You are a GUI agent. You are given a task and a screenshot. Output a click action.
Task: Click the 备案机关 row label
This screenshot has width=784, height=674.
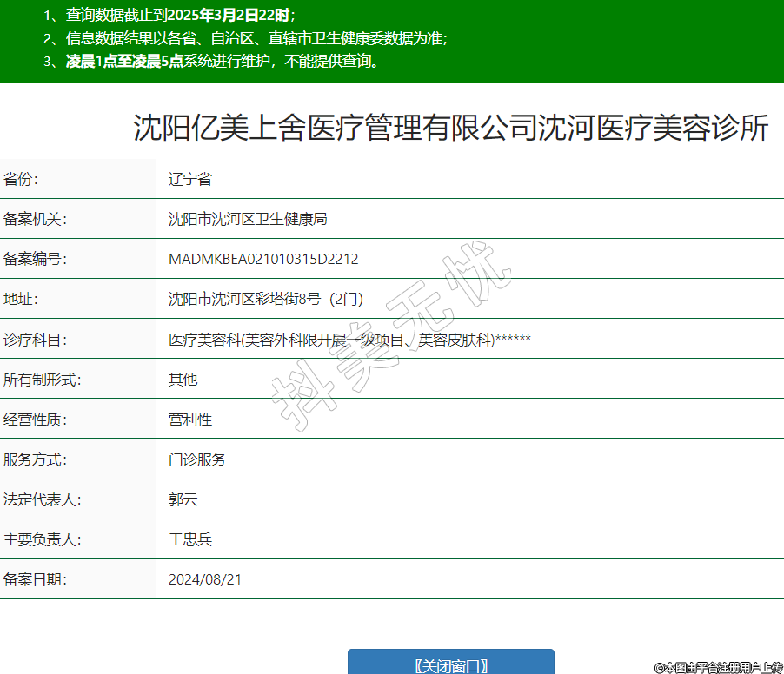pyautogui.click(x=35, y=219)
